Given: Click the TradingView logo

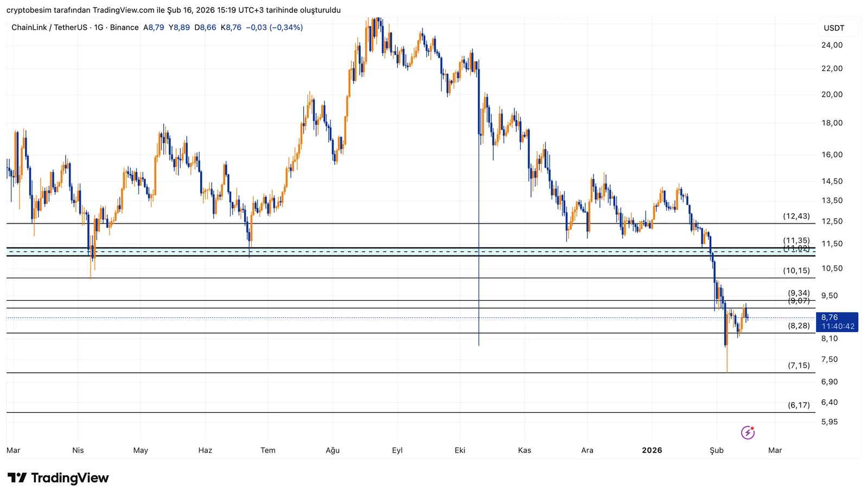Looking at the screenshot, I should coord(58,478).
